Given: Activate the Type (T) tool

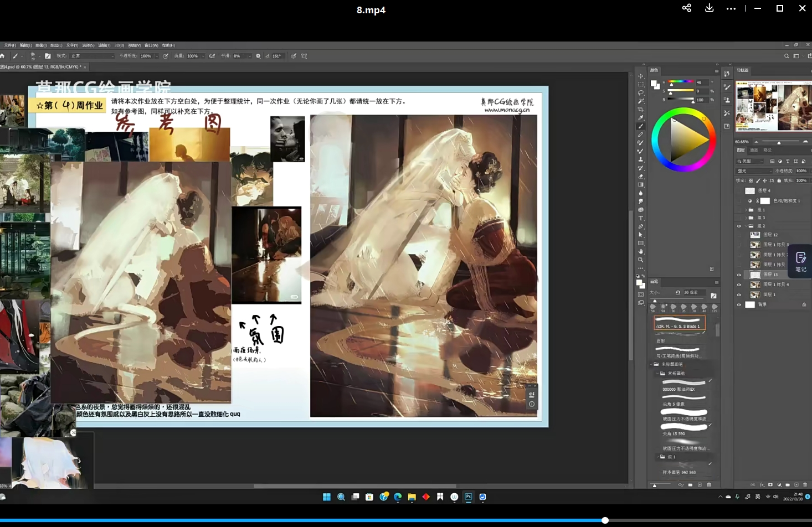Looking at the screenshot, I should coord(641,218).
